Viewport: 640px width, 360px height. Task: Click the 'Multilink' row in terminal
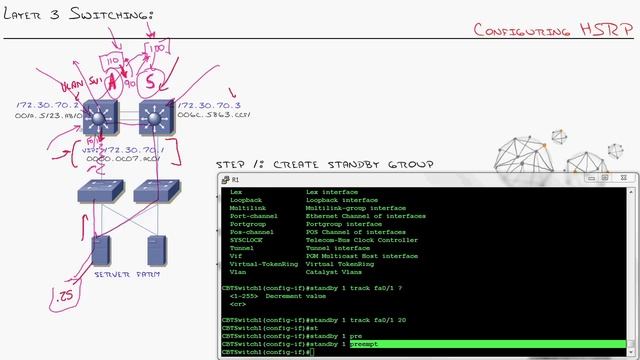(x=318, y=208)
